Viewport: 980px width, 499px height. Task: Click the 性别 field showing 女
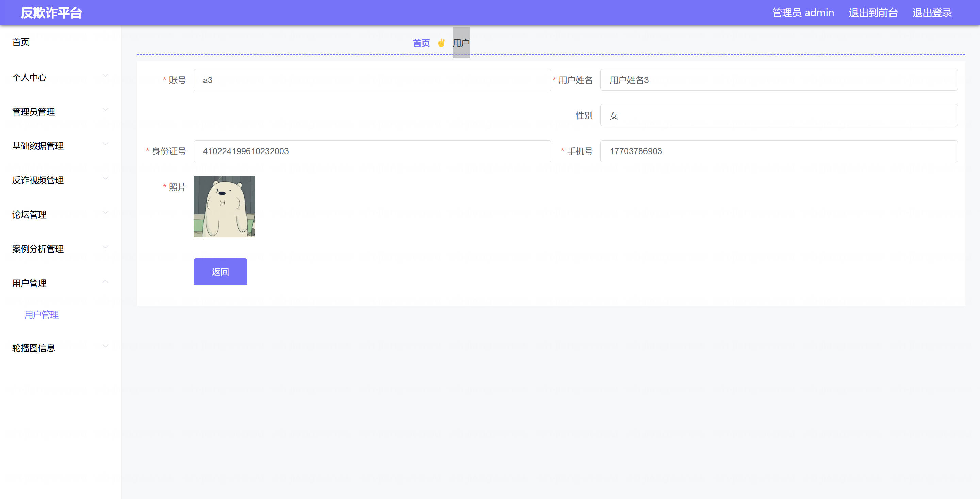coord(778,116)
